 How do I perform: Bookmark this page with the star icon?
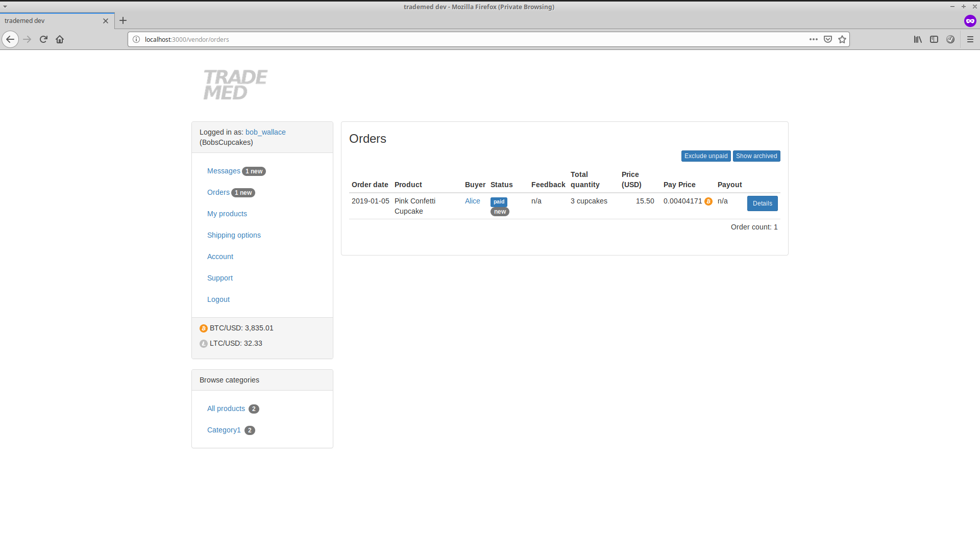coord(842,39)
